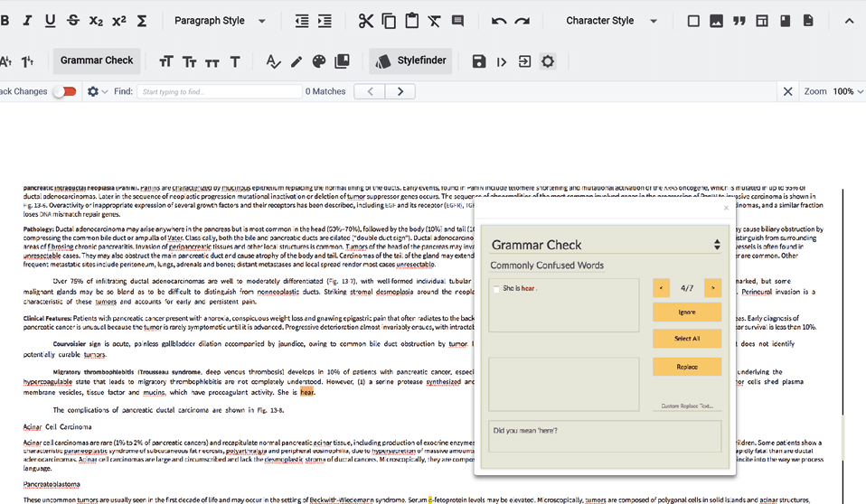
Task: Click the save disk icon
Action: [479, 61]
